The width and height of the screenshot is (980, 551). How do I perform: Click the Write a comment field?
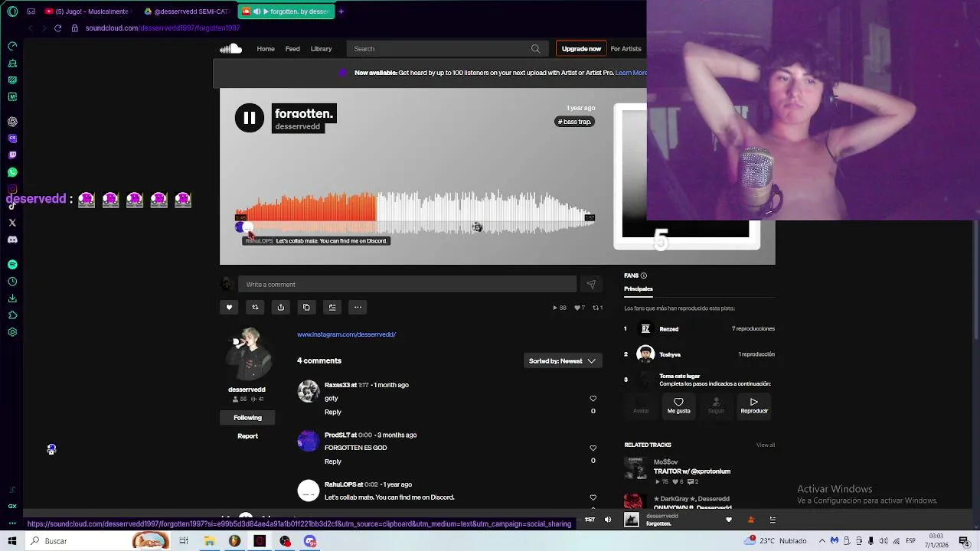tap(407, 285)
